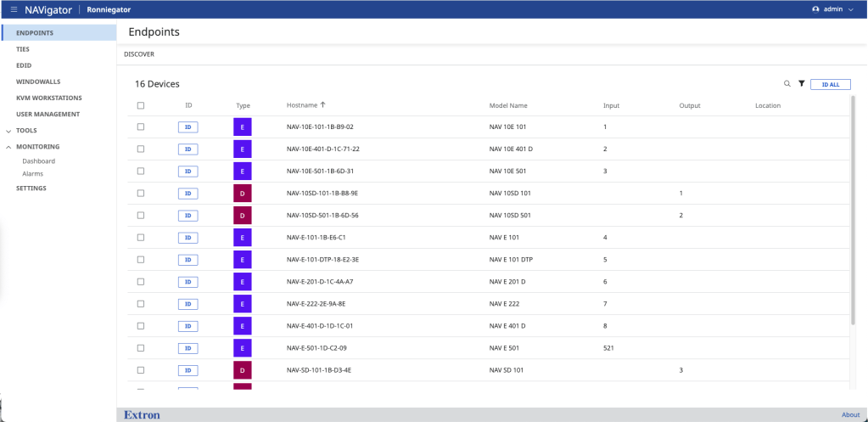Click the search magnifier icon

tap(787, 84)
